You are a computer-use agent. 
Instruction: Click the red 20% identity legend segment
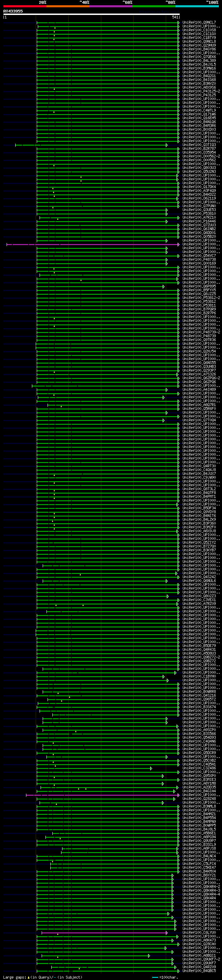(x=25, y=6)
